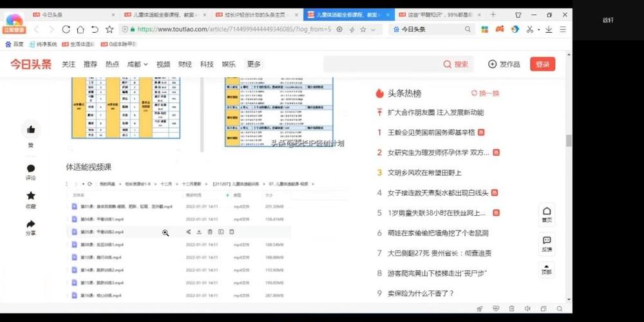Click the 换一换 refresh hot list link

tap(485, 93)
